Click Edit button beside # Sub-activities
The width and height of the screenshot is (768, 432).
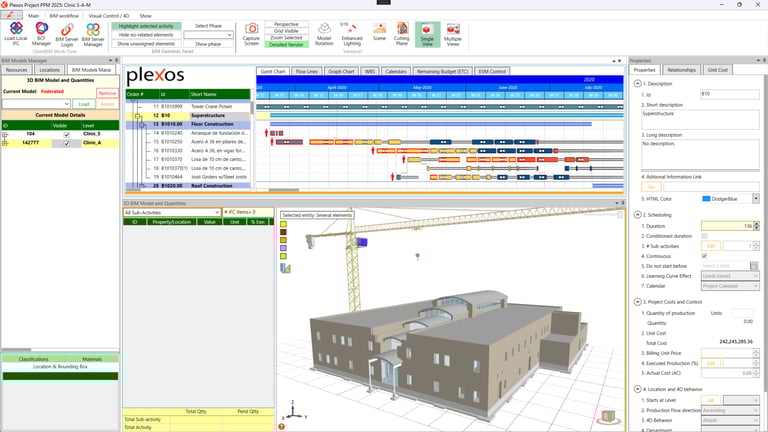coord(711,246)
